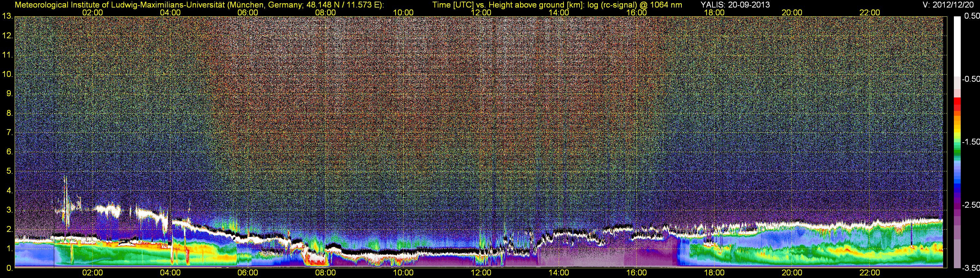Select the 0.50 value on the color scale
Image resolution: width=980 pixels, height=278 pixels.
coord(972,16)
